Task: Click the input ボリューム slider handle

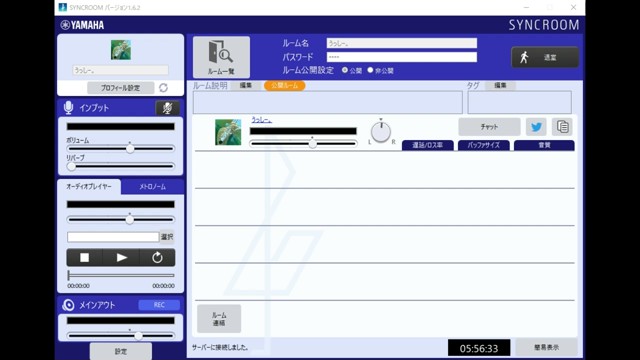Action: [130, 149]
